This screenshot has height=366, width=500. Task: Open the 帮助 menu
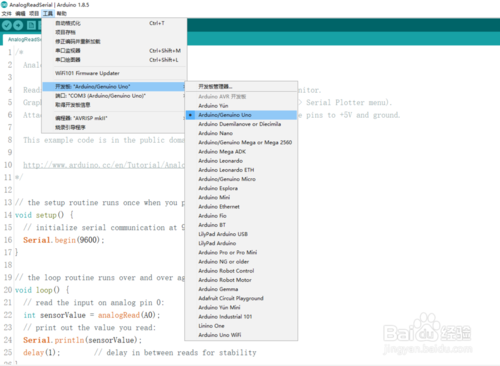tap(62, 13)
